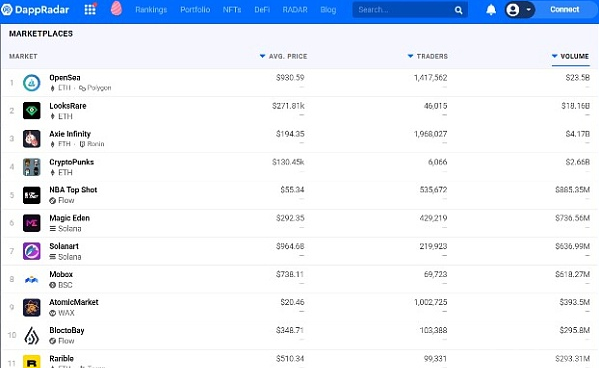Open the CryptoPunks marketplace link
The image size is (599, 368).
pos(71,162)
